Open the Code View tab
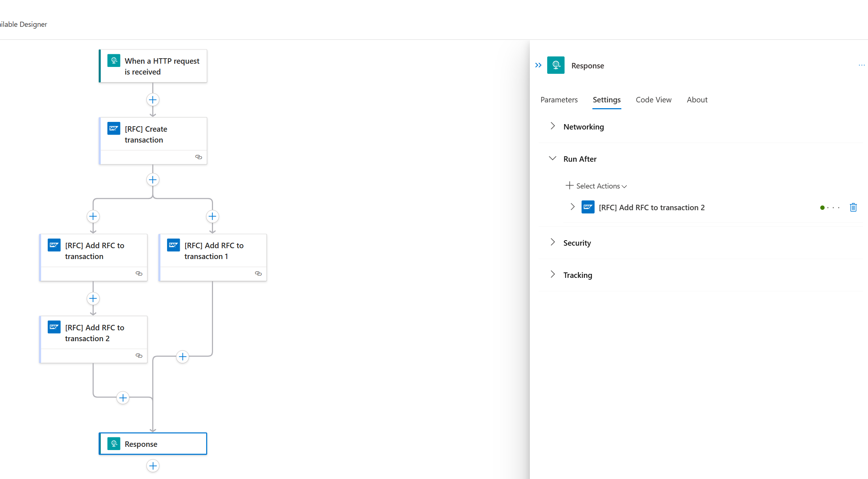868x479 pixels. (x=654, y=99)
